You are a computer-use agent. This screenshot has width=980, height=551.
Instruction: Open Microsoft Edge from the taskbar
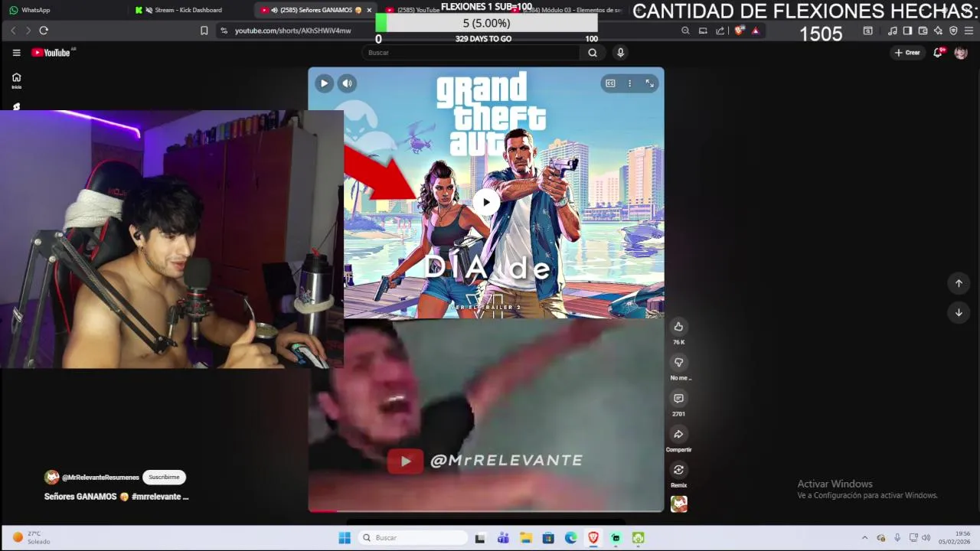point(570,538)
